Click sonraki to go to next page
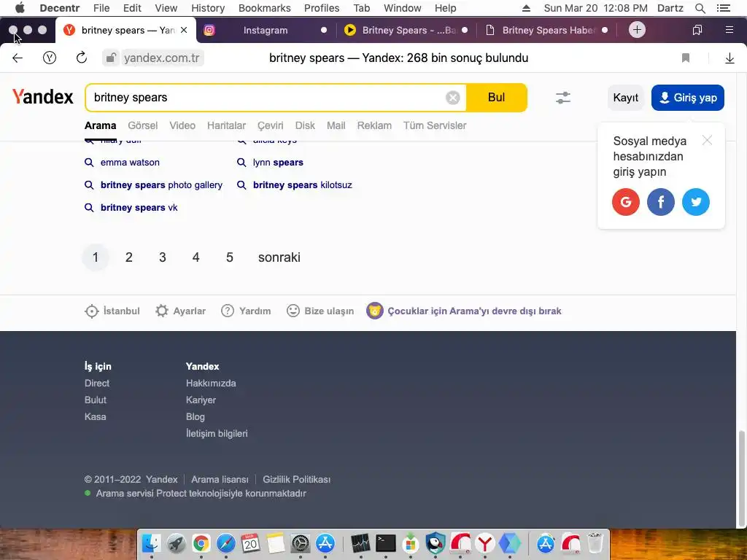Image resolution: width=747 pixels, height=560 pixels. click(x=279, y=257)
